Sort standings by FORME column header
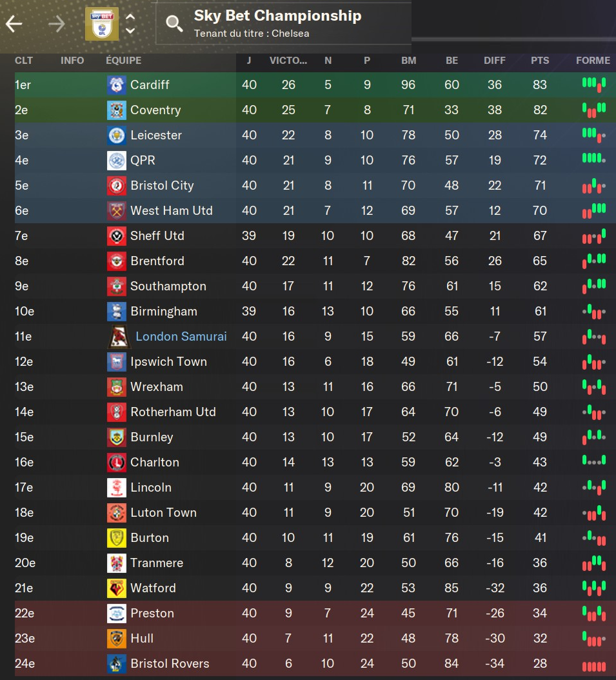616x680 pixels. [x=593, y=61]
